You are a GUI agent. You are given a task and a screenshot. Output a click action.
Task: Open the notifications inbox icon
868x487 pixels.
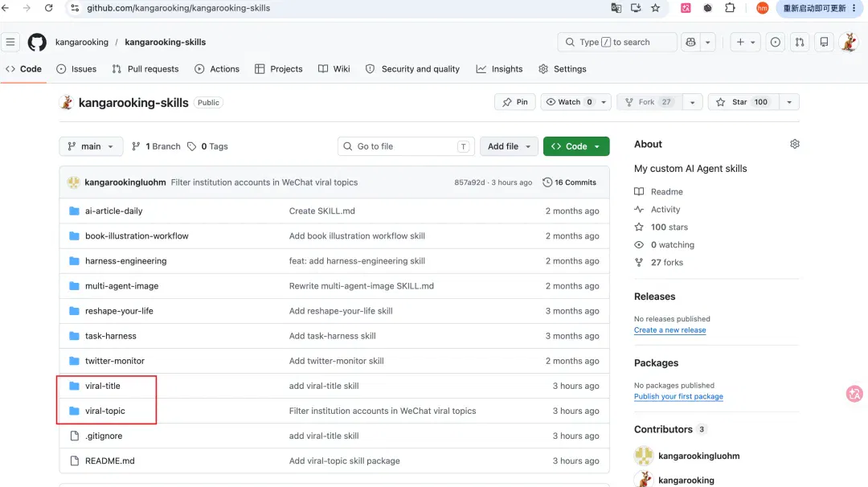coord(824,42)
